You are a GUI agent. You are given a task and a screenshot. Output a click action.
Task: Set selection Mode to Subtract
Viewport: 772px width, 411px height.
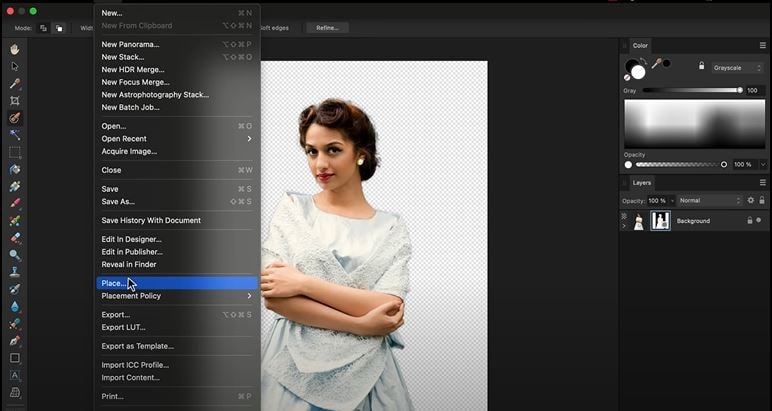click(x=59, y=28)
